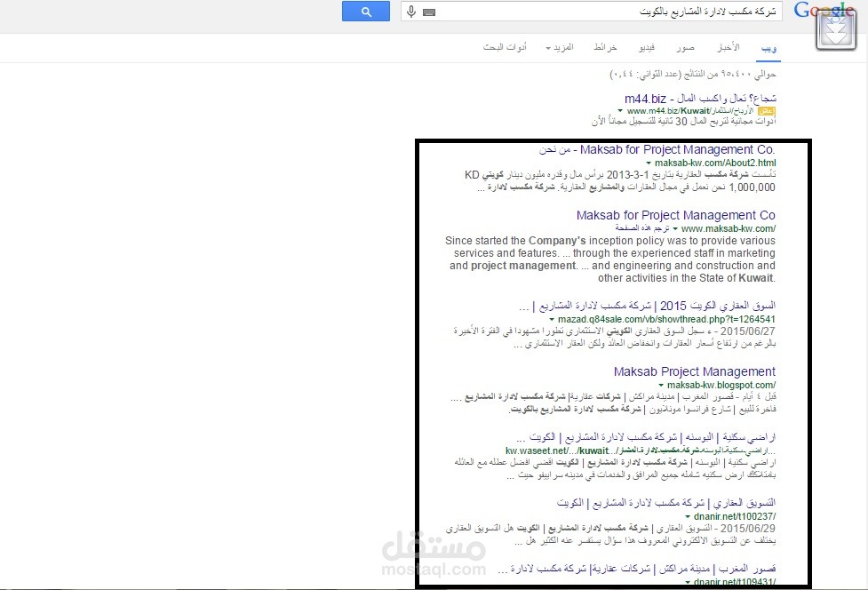Switch to the فيديو (Videos) tab
This screenshot has width=868, height=590.
pyautogui.click(x=647, y=48)
